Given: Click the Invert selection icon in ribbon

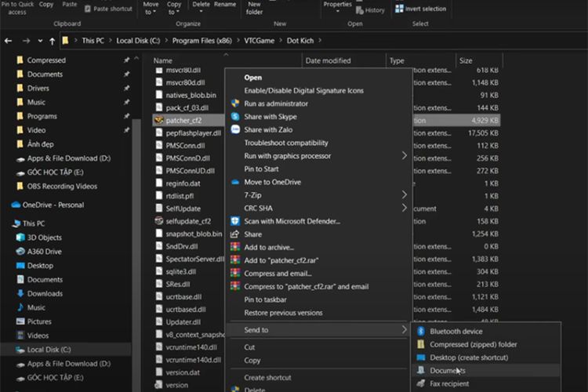Looking at the screenshot, I should pyautogui.click(x=399, y=9).
